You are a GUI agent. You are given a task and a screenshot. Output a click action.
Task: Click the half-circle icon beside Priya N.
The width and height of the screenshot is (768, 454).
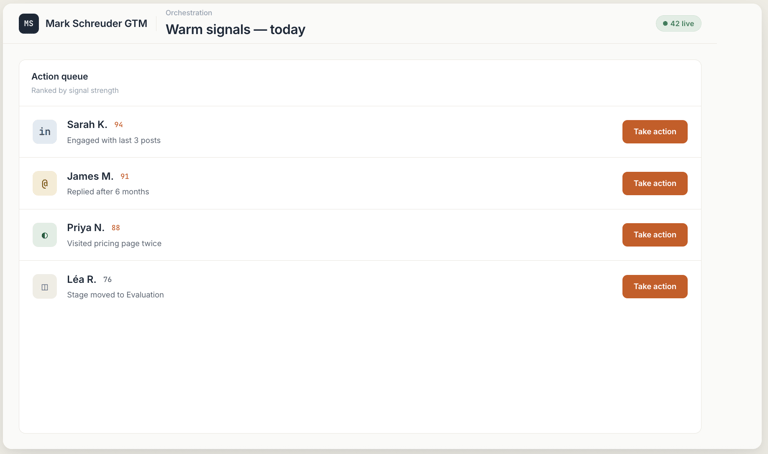pyautogui.click(x=45, y=235)
